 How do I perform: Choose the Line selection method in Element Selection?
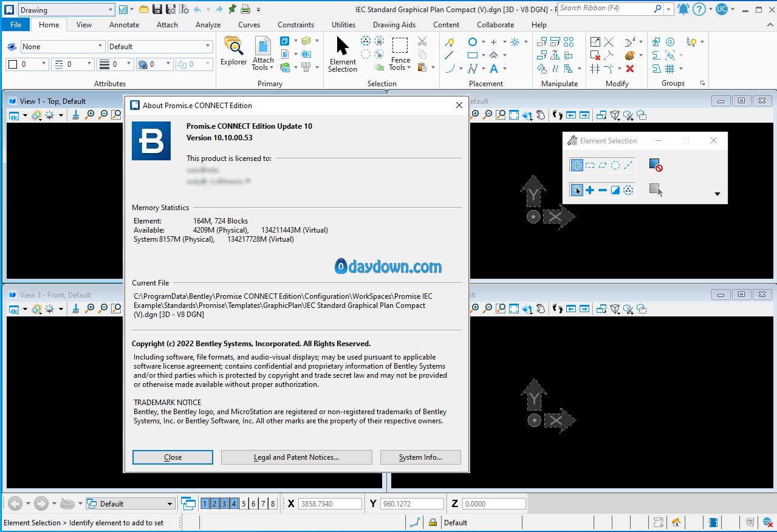point(628,165)
